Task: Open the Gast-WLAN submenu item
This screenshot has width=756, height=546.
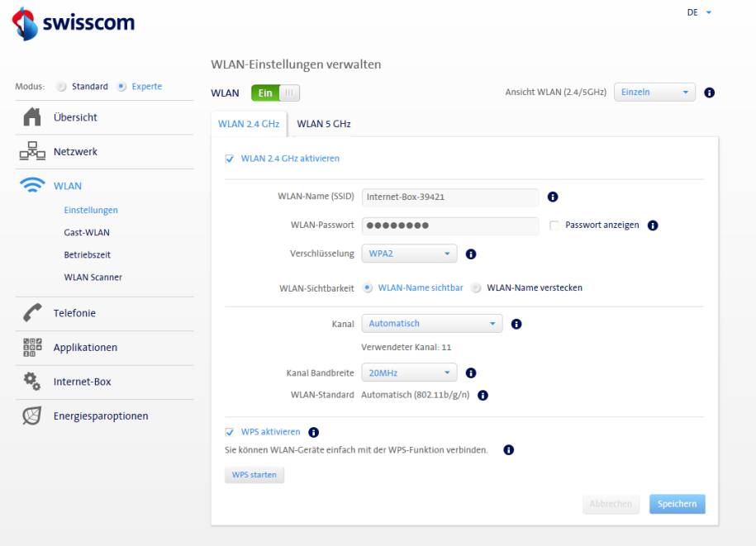Action: coord(87,232)
